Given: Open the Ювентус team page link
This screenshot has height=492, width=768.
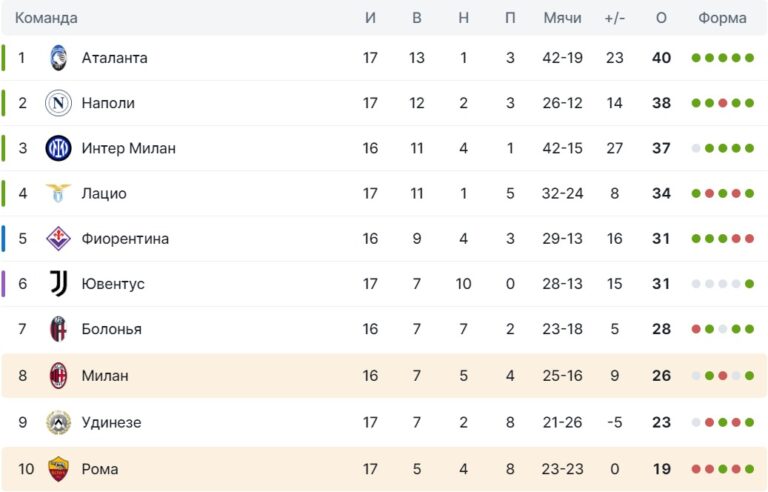Looking at the screenshot, I should click(113, 284).
